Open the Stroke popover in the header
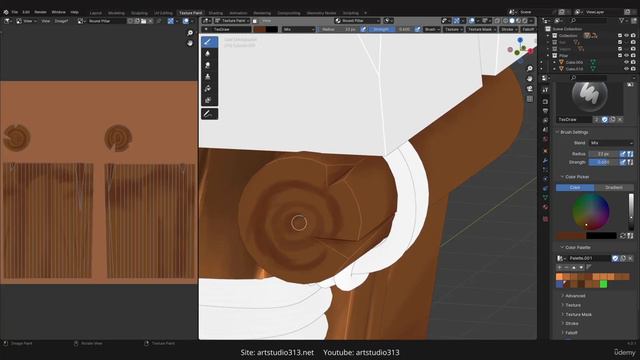 click(x=509, y=29)
